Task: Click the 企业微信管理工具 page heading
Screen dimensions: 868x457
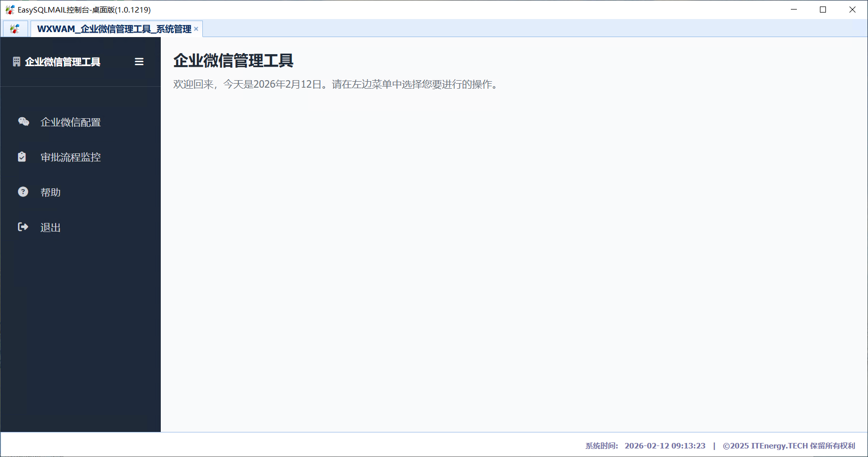Action: point(233,61)
